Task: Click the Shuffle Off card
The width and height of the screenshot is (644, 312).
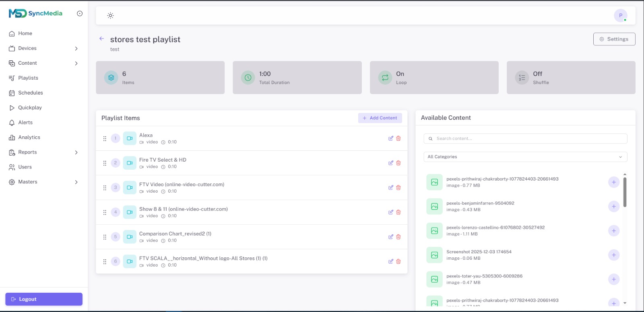Action: click(571, 78)
